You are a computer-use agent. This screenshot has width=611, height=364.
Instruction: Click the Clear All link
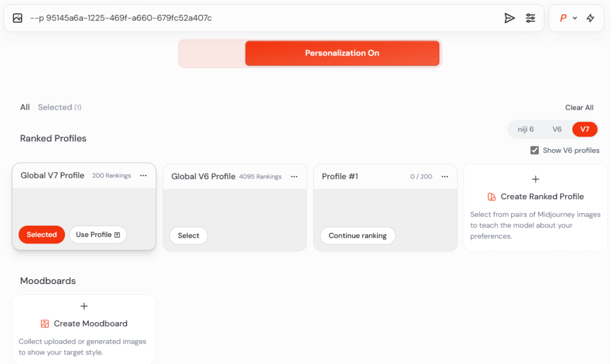coord(579,107)
